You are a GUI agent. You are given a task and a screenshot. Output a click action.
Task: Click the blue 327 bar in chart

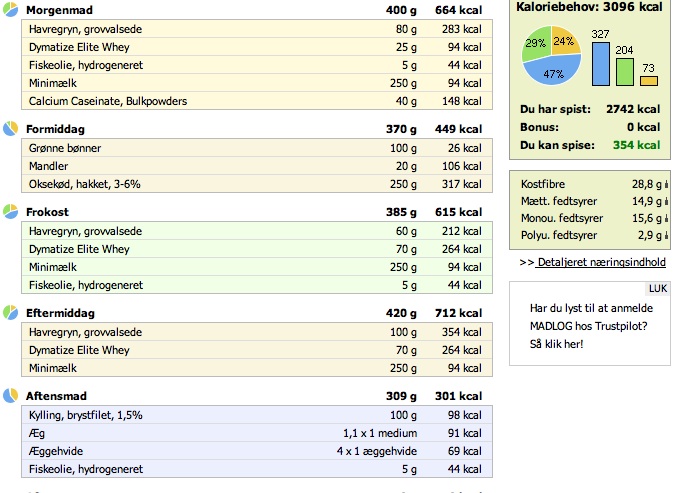coord(601,64)
